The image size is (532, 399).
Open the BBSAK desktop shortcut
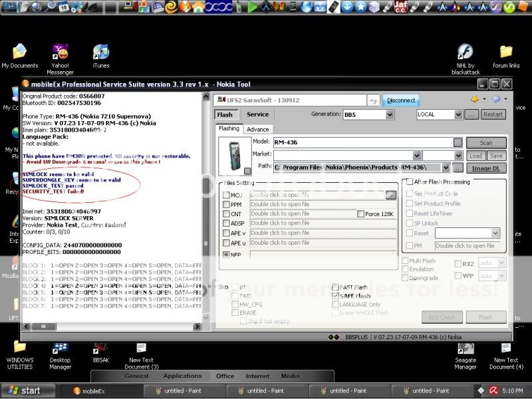101,353
